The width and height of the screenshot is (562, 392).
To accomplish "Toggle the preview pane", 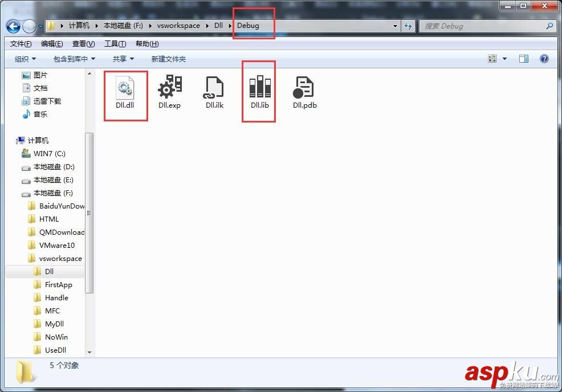I will (524, 58).
